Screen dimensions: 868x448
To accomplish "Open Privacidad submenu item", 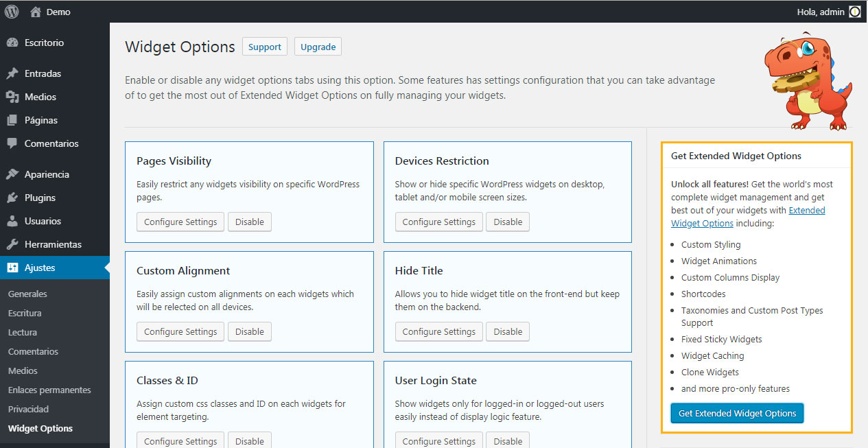I will [x=28, y=409].
